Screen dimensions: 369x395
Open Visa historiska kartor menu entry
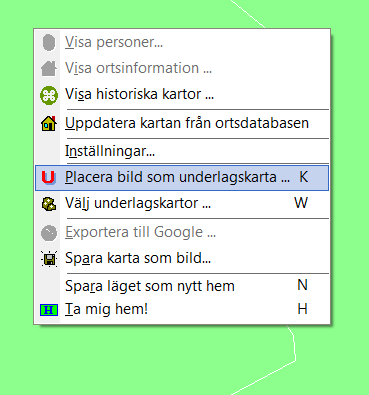click(x=182, y=95)
